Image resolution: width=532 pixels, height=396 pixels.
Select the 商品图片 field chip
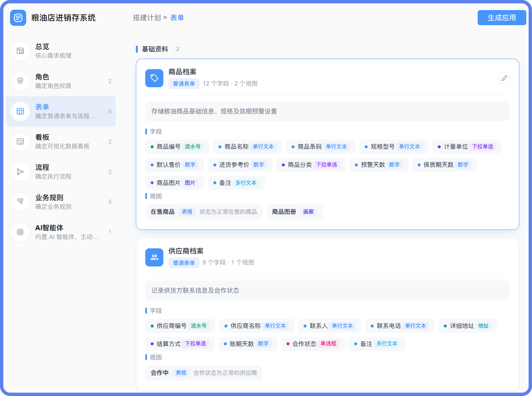(174, 183)
